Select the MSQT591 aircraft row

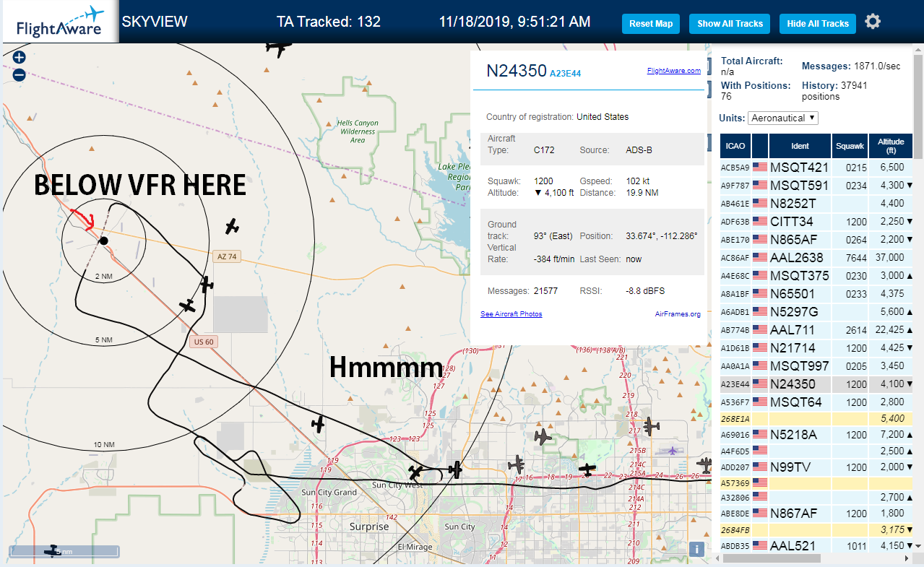coord(816,186)
